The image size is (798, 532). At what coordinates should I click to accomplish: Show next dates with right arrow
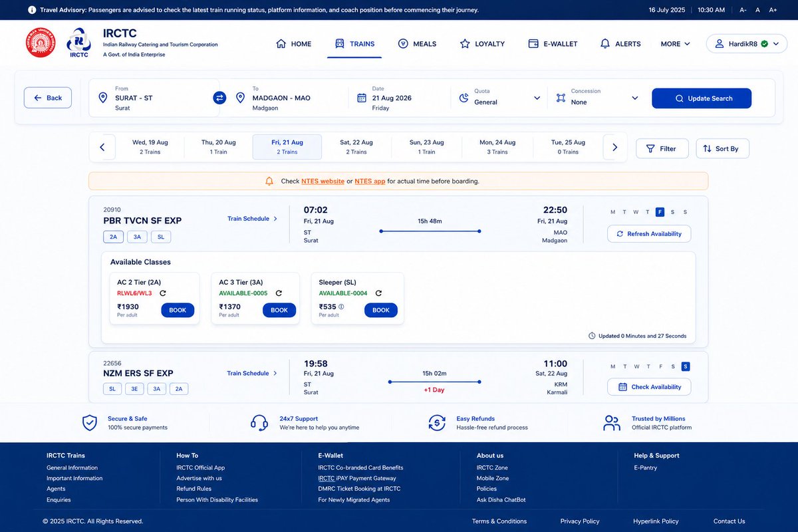click(x=615, y=147)
